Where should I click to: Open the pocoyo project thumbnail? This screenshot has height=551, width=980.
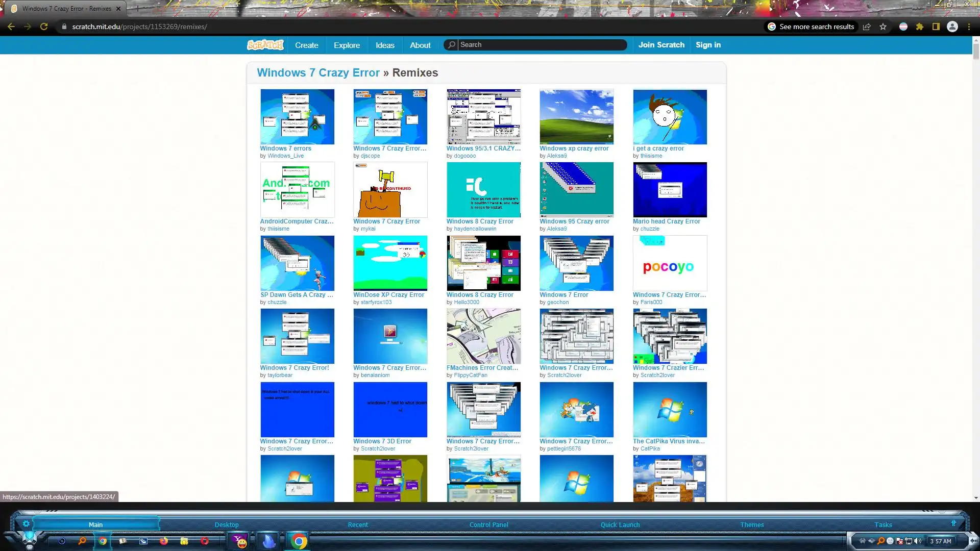coord(670,263)
